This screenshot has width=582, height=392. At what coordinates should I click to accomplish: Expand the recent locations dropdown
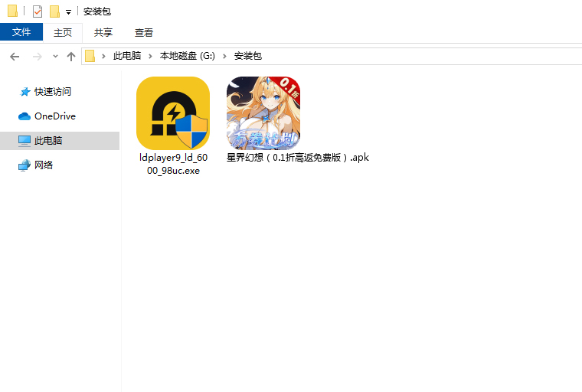pyautogui.click(x=55, y=57)
